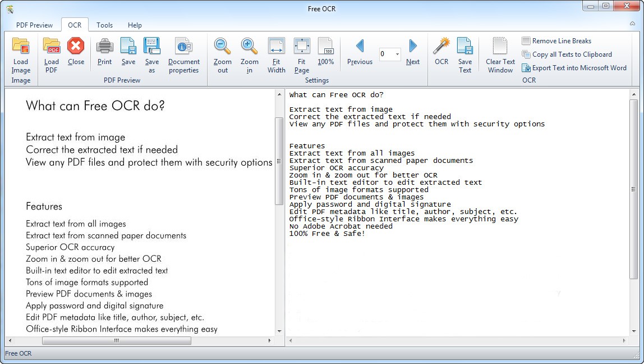Click text pane scroll down arrow

pos(634,331)
